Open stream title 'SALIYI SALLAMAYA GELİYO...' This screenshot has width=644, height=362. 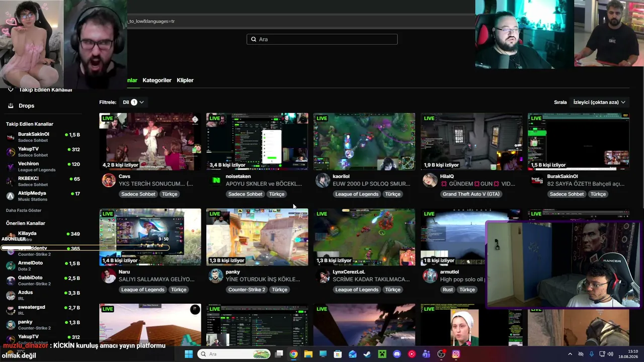click(x=156, y=280)
